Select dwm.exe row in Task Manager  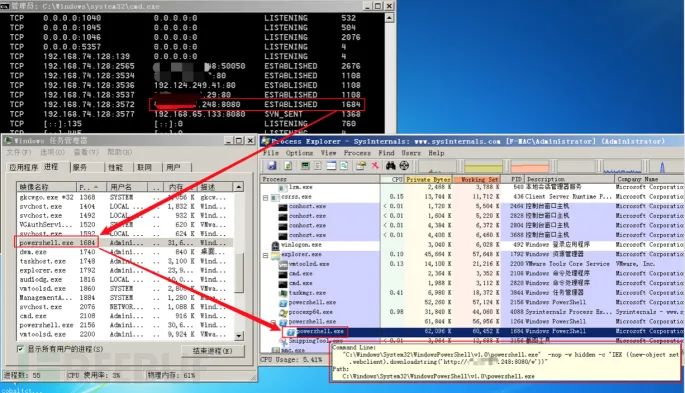(x=125, y=252)
